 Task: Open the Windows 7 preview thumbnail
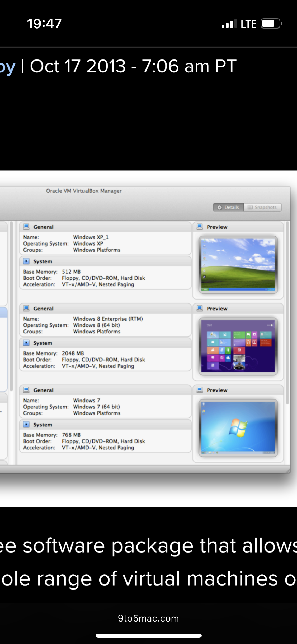pos(238,428)
